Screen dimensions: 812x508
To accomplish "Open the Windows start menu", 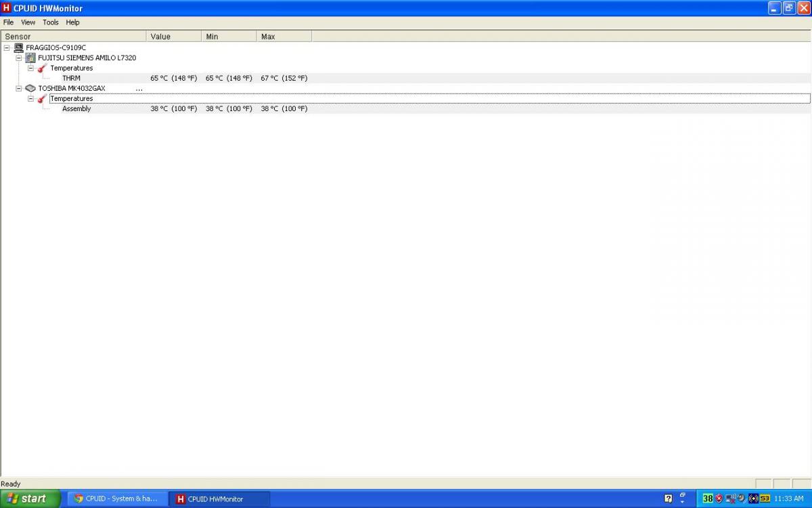I will click(x=30, y=499).
